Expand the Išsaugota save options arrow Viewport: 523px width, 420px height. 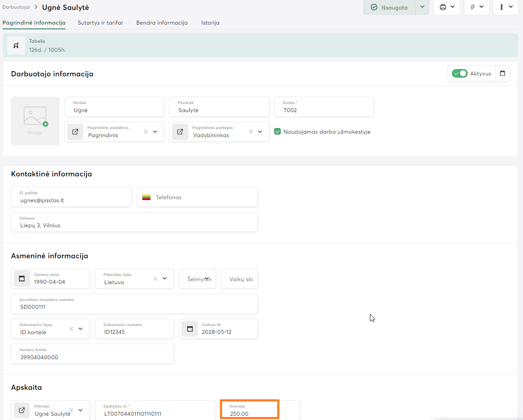point(422,7)
